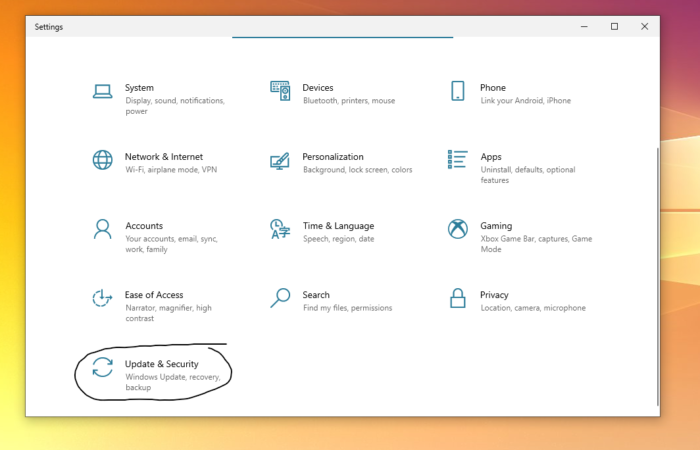Click the Ease of Access icon
The image size is (700, 450).
pyautogui.click(x=102, y=298)
